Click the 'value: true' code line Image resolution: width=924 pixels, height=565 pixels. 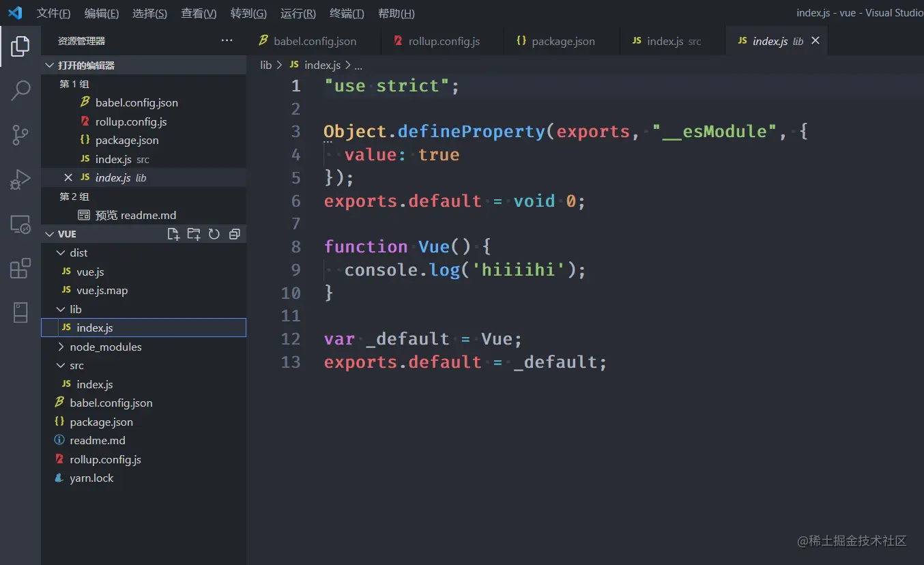(402, 155)
